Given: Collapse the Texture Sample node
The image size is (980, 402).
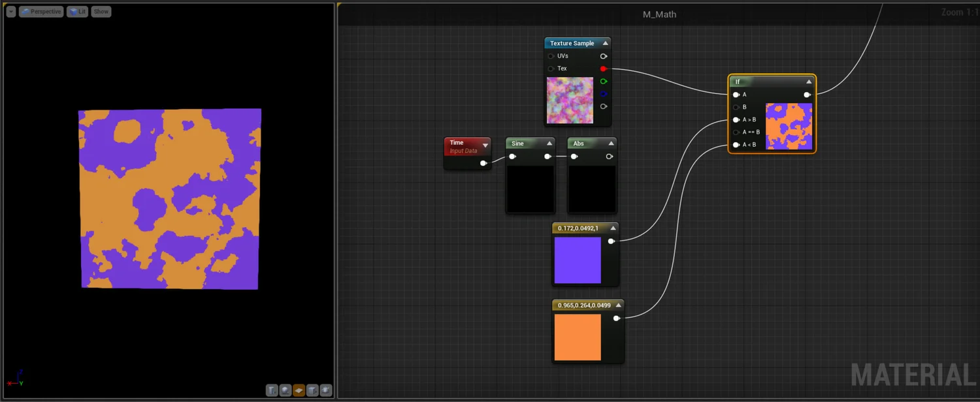Looking at the screenshot, I should tap(605, 42).
